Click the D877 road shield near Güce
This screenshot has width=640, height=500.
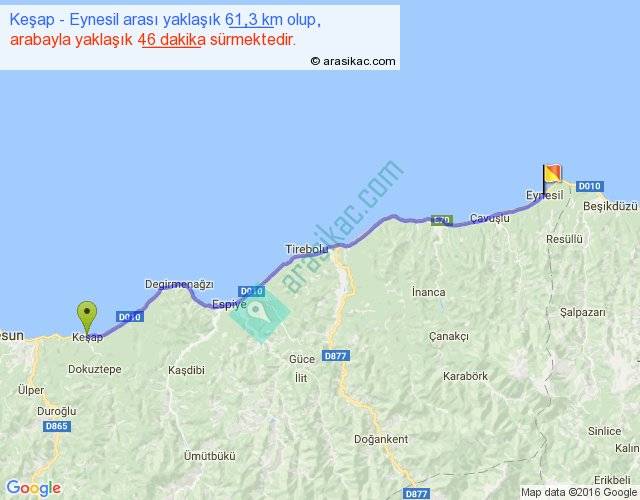[x=333, y=357]
